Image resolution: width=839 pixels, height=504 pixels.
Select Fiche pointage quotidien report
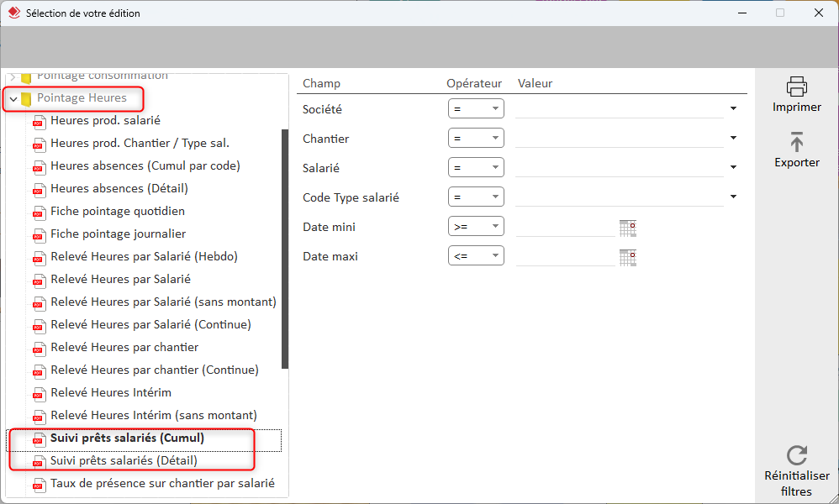[118, 212]
